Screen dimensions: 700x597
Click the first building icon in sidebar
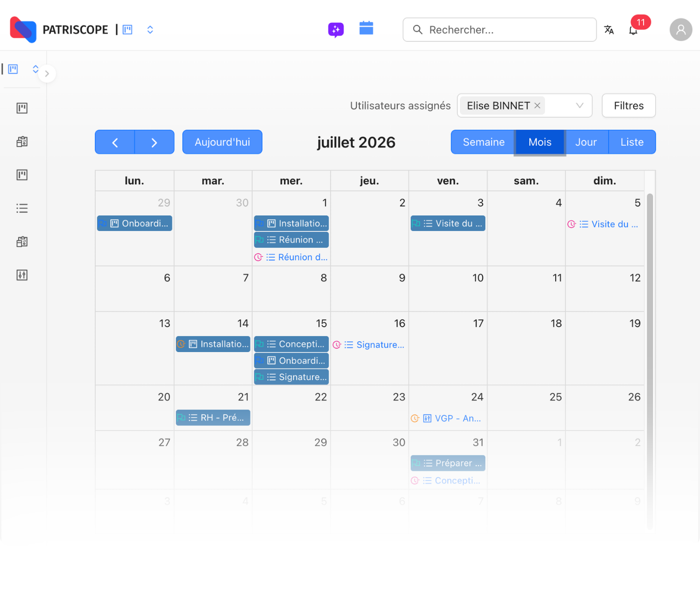(22, 141)
